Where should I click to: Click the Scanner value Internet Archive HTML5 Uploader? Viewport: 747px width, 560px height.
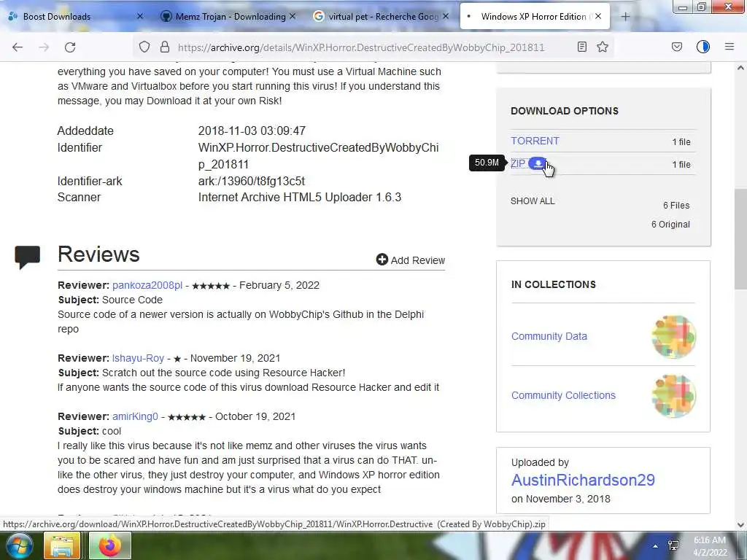click(300, 197)
